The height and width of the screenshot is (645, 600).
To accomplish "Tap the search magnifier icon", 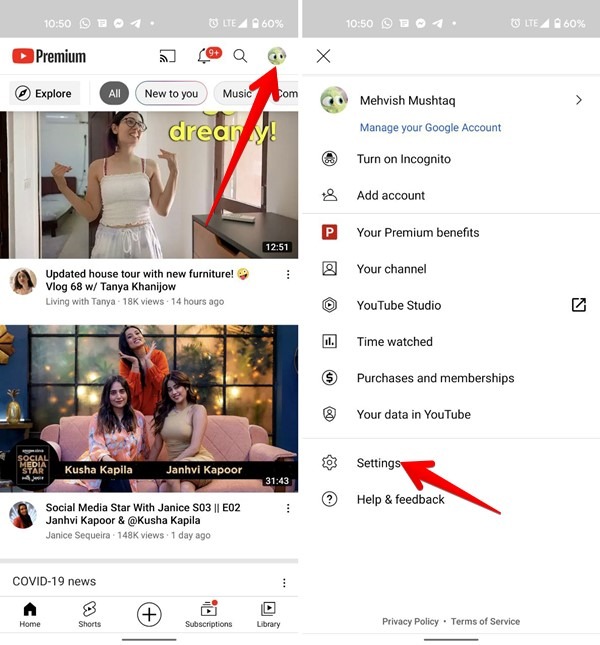I will point(240,56).
